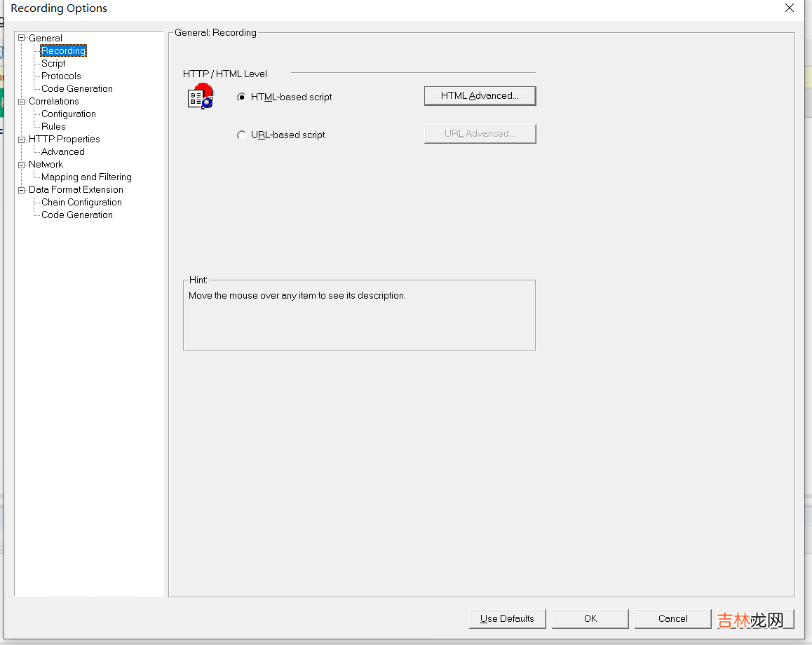
Task: Select Code Generation under General
Action: [76, 88]
